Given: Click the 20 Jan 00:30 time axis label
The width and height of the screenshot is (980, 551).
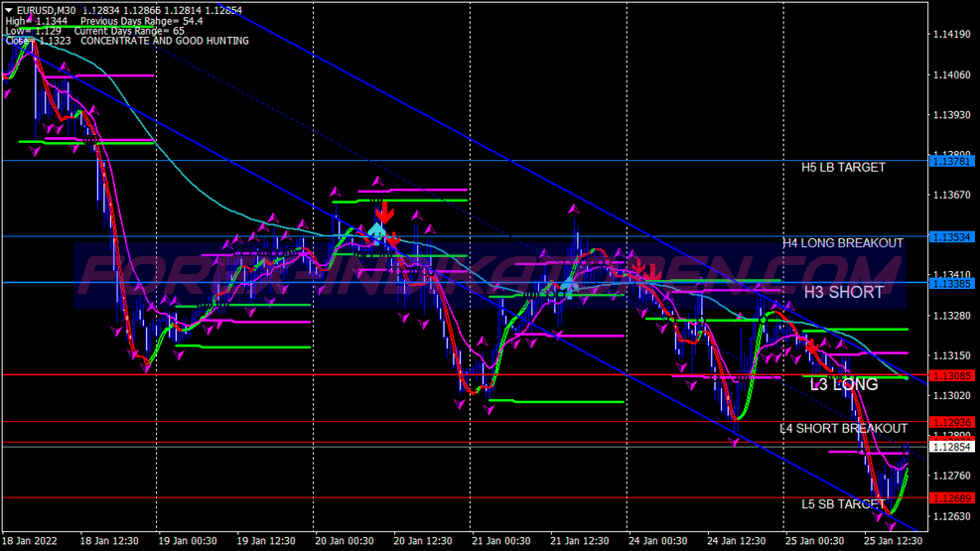Looking at the screenshot, I should click(345, 541).
